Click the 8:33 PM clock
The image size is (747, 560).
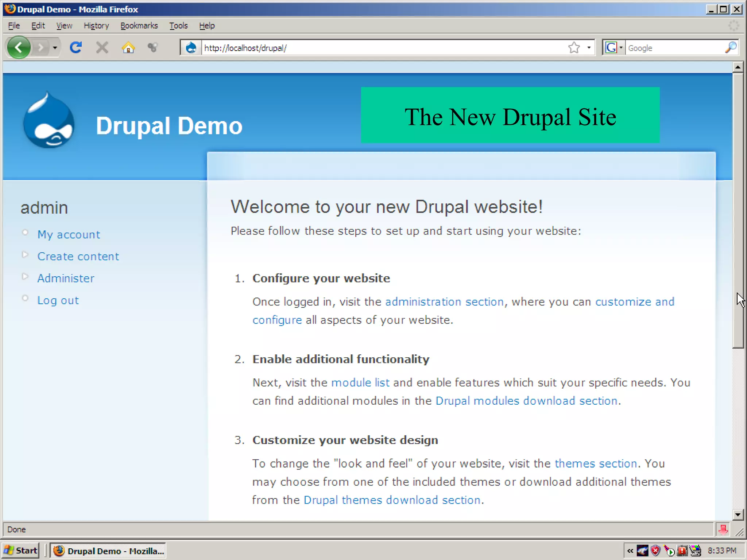tap(722, 551)
